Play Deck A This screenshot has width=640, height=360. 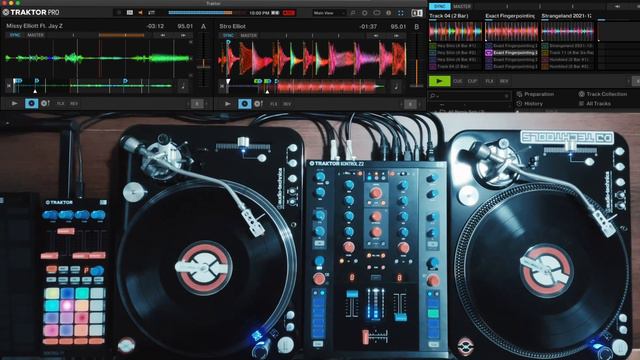click(x=15, y=104)
